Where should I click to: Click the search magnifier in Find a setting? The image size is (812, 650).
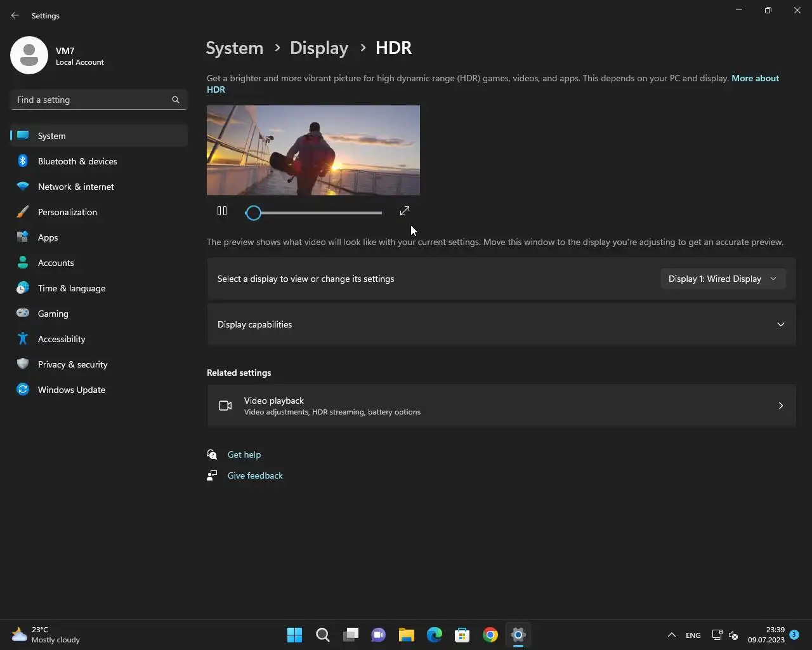(176, 100)
